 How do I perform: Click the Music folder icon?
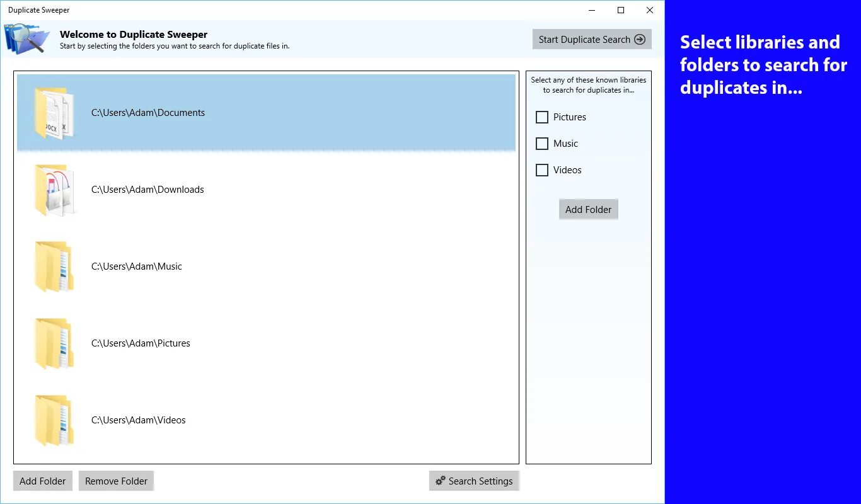54,267
